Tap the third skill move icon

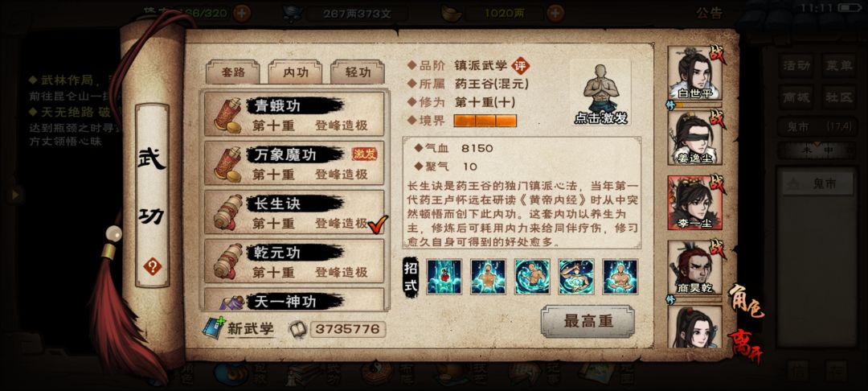click(532, 277)
